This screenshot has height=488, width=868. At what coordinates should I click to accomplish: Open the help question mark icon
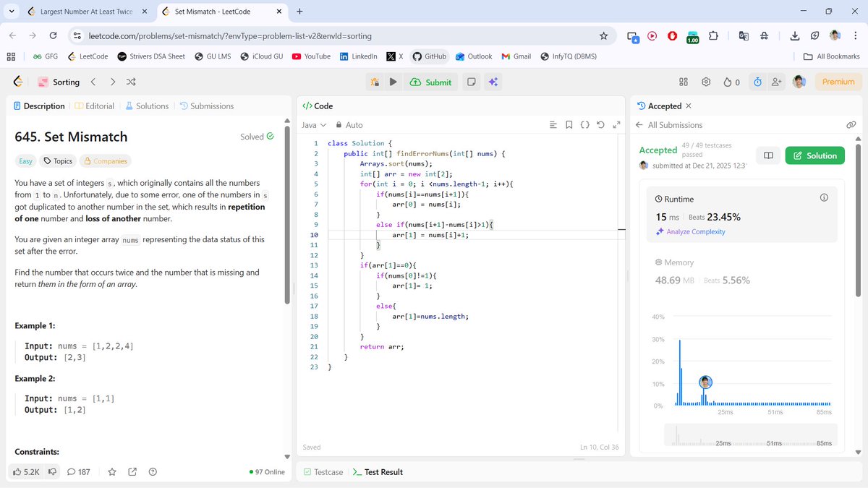point(153,471)
